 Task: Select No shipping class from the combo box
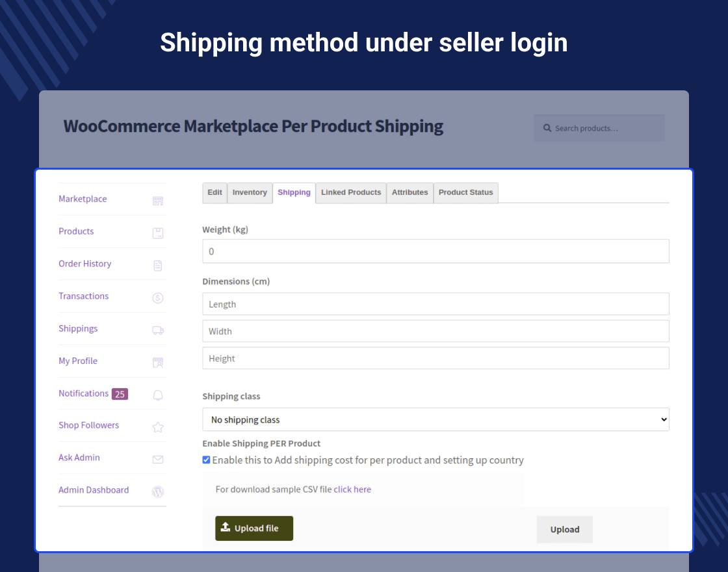[x=435, y=419]
